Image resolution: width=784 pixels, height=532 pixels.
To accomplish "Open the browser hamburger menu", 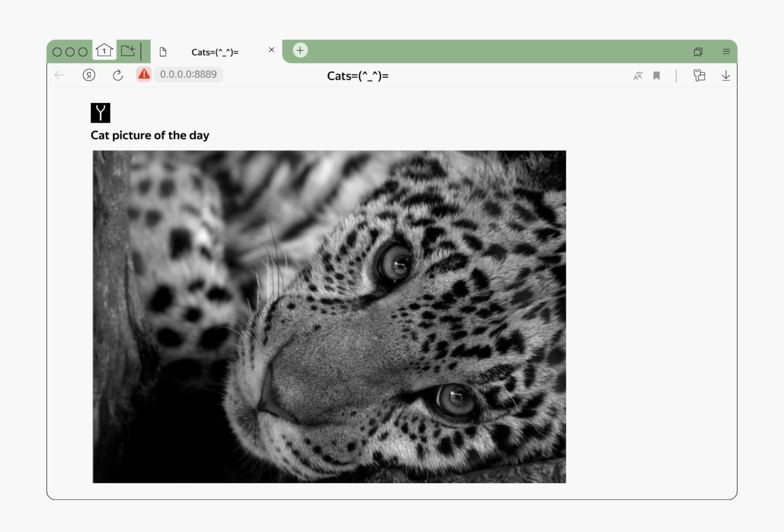I will [726, 52].
